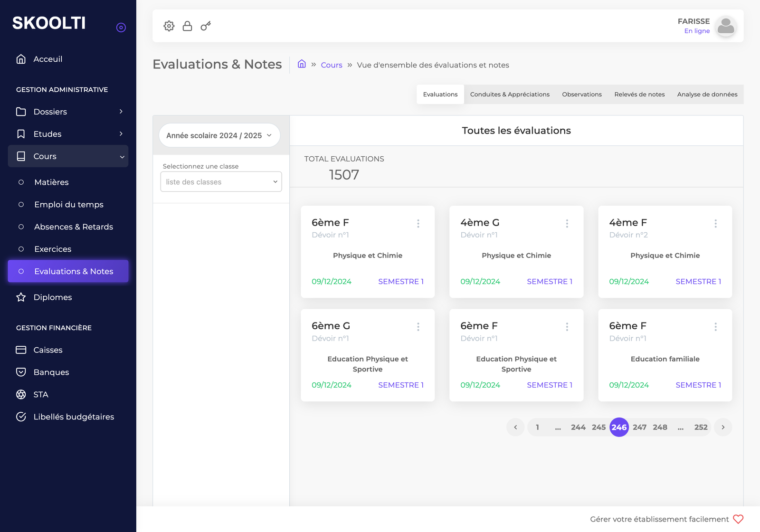This screenshot has width=760, height=532.
Task: Click the settings gear icon in top bar
Action: [x=169, y=26]
